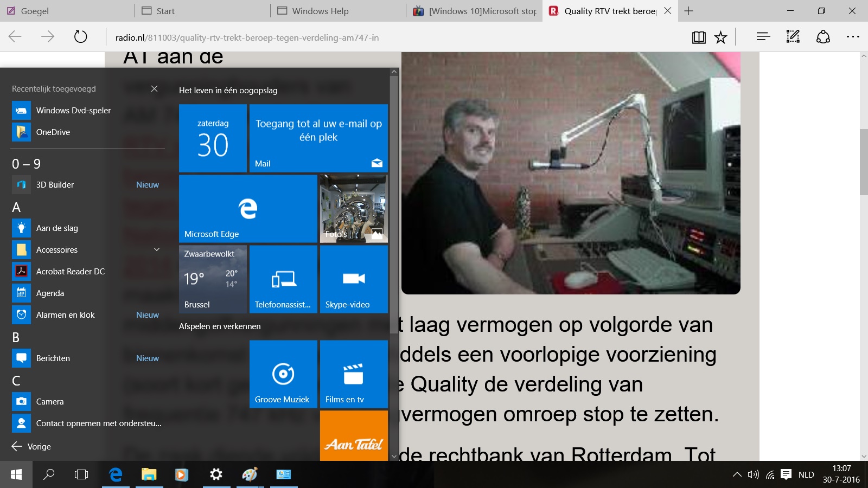Click the address bar URL
Screen dimensions: 868x488
tap(247, 37)
